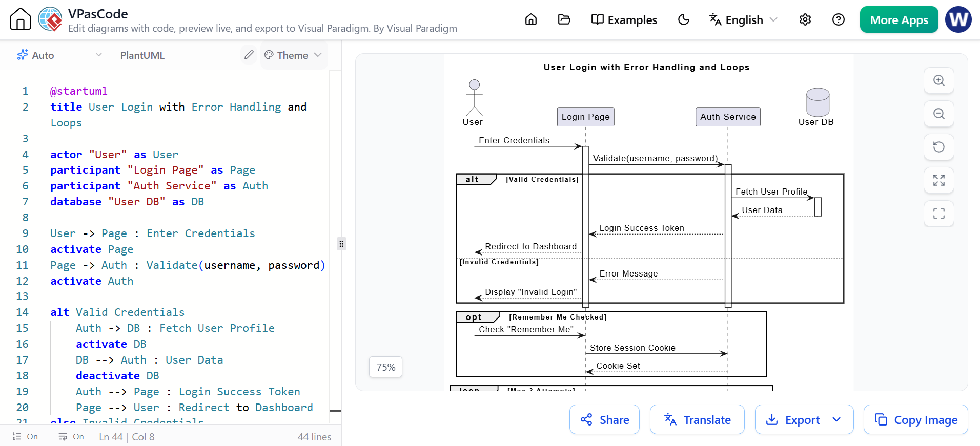
Task: Click code line 'actor "User" as User'
Action: coord(114,155)
